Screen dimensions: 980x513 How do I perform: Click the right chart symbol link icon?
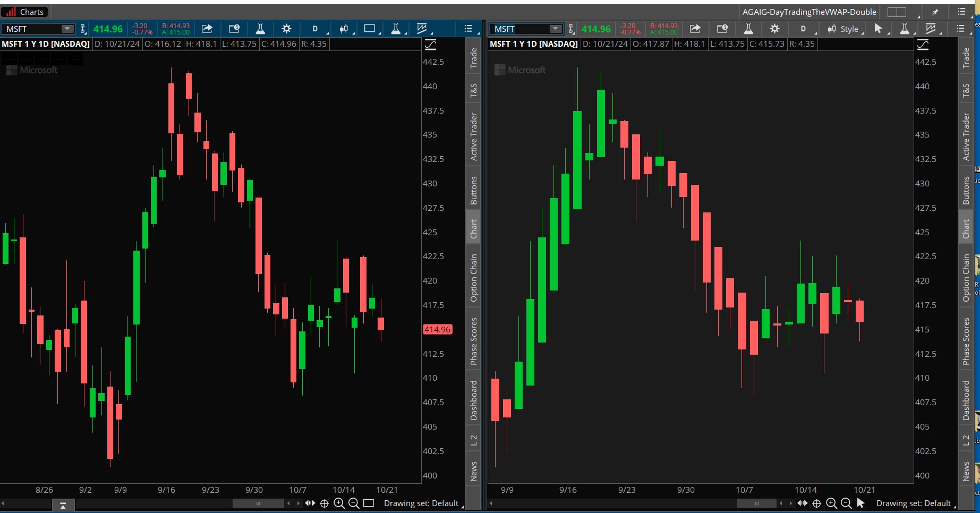[571, 29]
